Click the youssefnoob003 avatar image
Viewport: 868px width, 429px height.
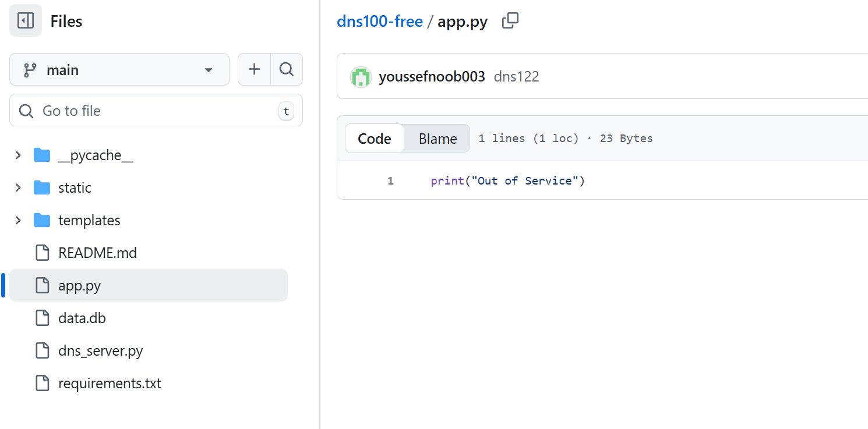[361, 77]
